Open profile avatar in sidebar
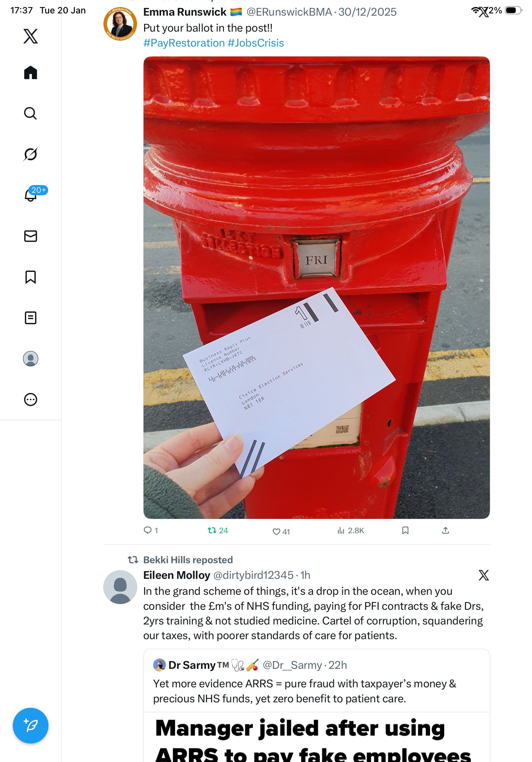The width and height of the screenshot is (532, 762). tap(31, 358)
